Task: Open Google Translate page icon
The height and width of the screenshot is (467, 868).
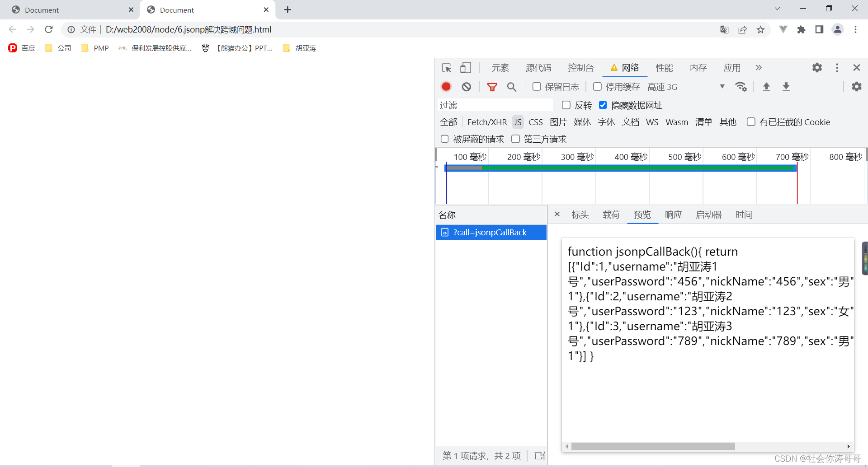Action: pos(724,30)
